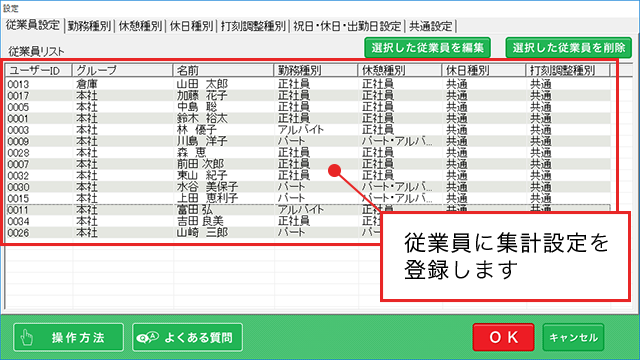Select the 打刻調整種別 tab
Image resolution: width=640 pixels, height=360 pixels.
pyautogui.click(x=253, y=26)
